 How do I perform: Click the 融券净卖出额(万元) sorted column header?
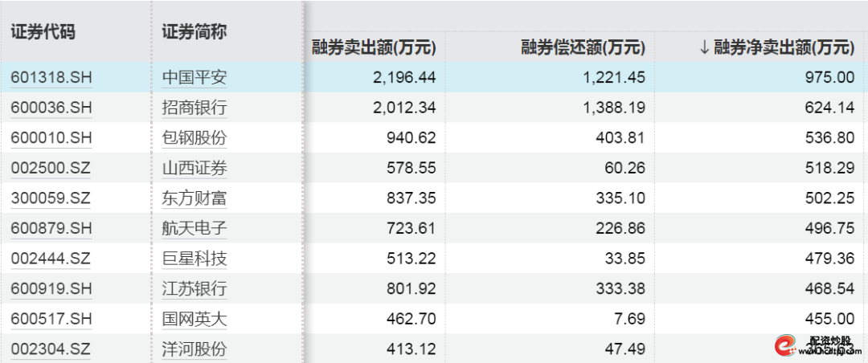[776, 47]
